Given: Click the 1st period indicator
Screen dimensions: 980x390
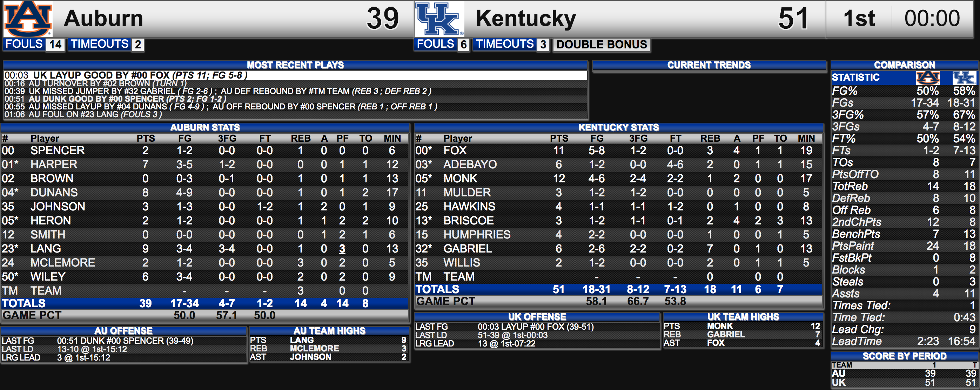Looking at the screenshot, I should (x=859, y=18).
